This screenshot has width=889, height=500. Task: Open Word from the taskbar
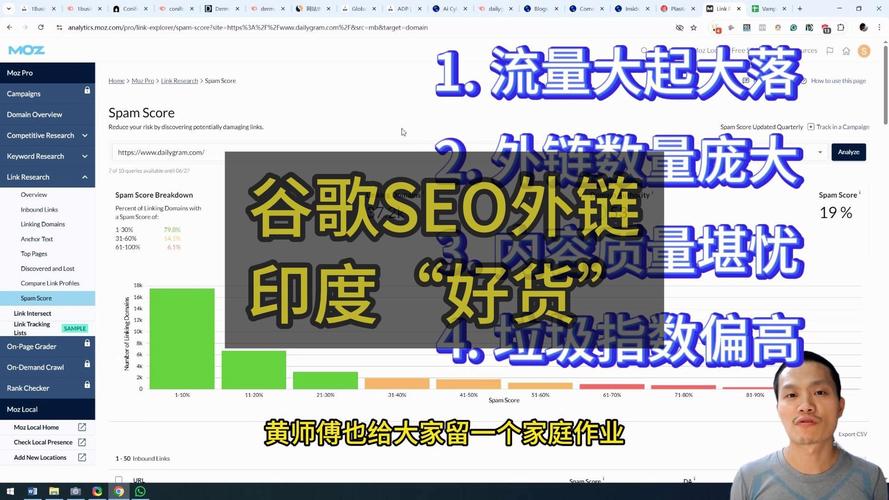32,491
